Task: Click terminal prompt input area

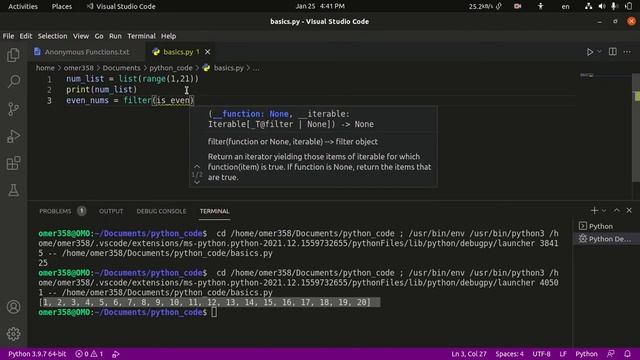Action: coord(214,312)
